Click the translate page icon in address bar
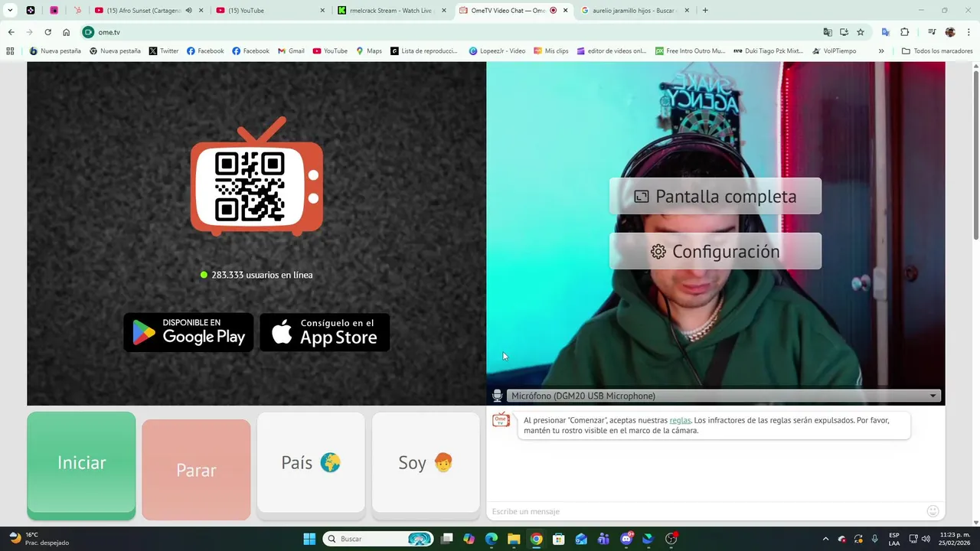Viewport: 980px width, 551px height. pos(827,32)
